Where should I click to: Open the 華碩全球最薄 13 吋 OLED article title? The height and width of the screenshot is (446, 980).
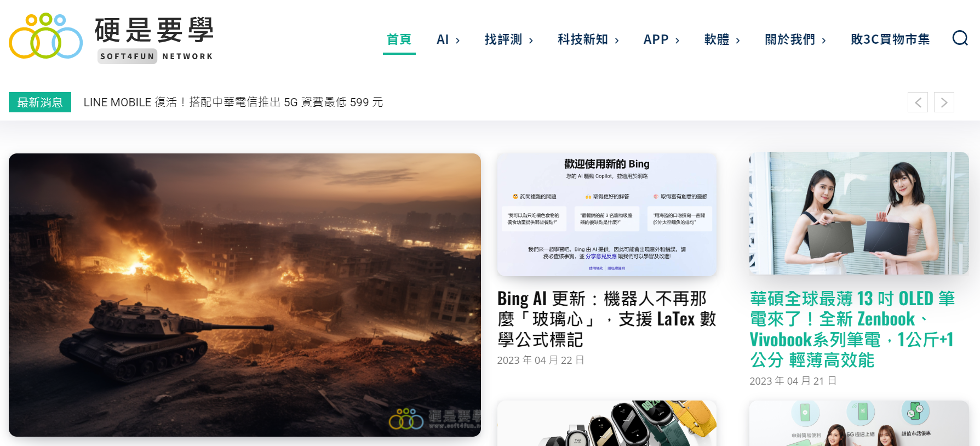pos(852,329)
